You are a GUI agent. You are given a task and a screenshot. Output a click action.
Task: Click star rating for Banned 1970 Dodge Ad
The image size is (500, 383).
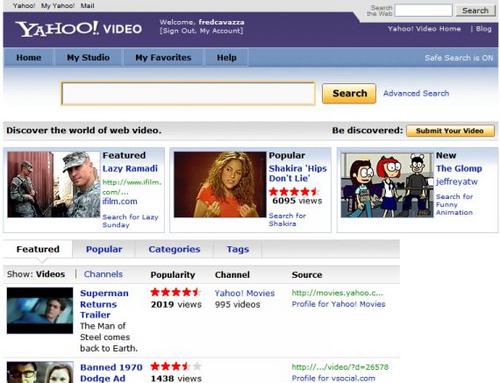pyautogui.click(x=176, y=367)
